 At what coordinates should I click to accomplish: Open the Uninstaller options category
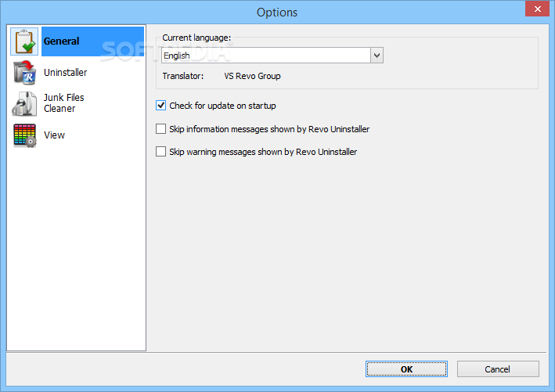[65, 73]
